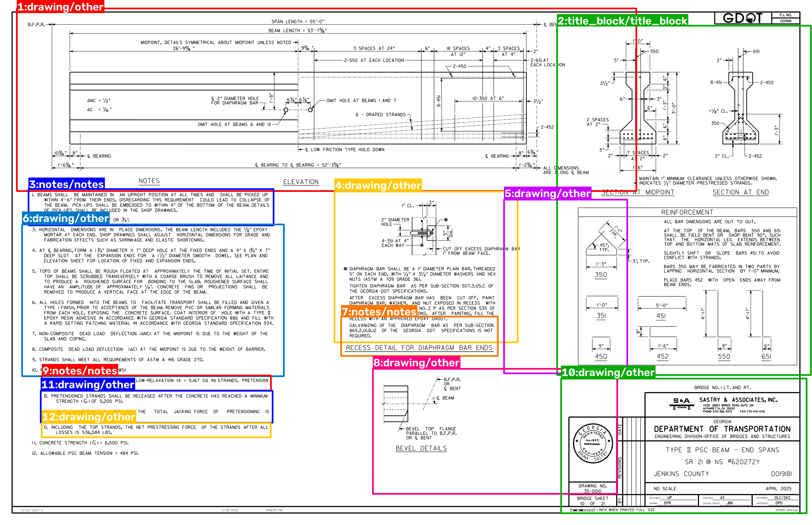The image size is (812, 525).
Task: Click bar mark '452' under 1'-6" dimension
Action: (x=663, y=357)
